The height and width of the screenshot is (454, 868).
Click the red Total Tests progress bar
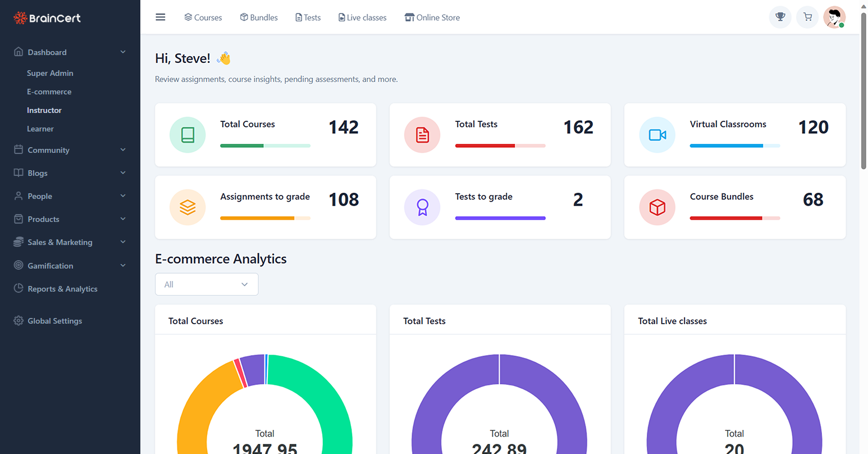(x=500, y=146)
